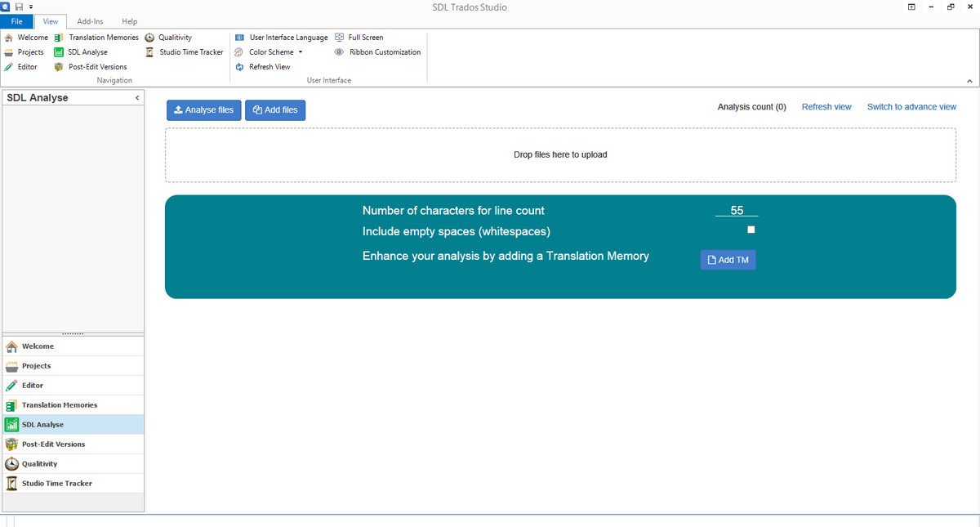
Task: Open Qualitivity from the ribbon
Action: point(168,38)
